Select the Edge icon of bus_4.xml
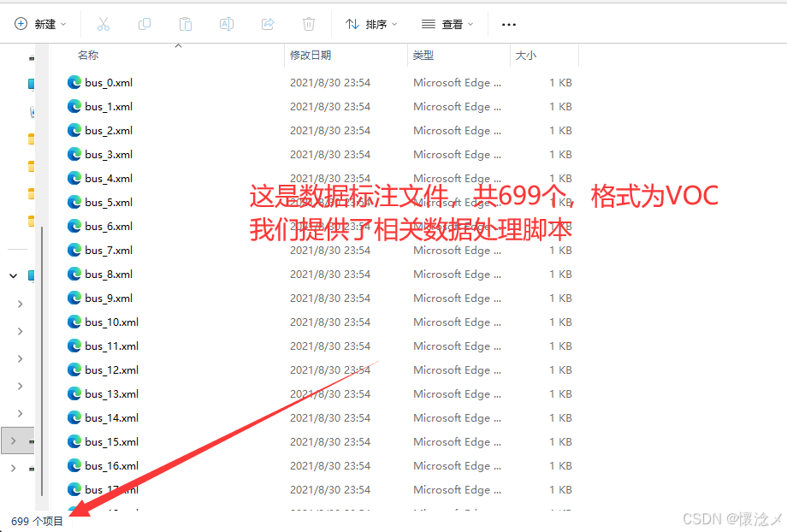The height and width of the screenshot is (532, 787). (74, 178)
